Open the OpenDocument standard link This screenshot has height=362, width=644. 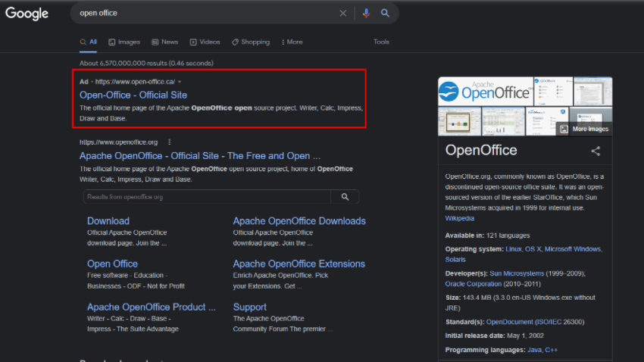[509, 322]
